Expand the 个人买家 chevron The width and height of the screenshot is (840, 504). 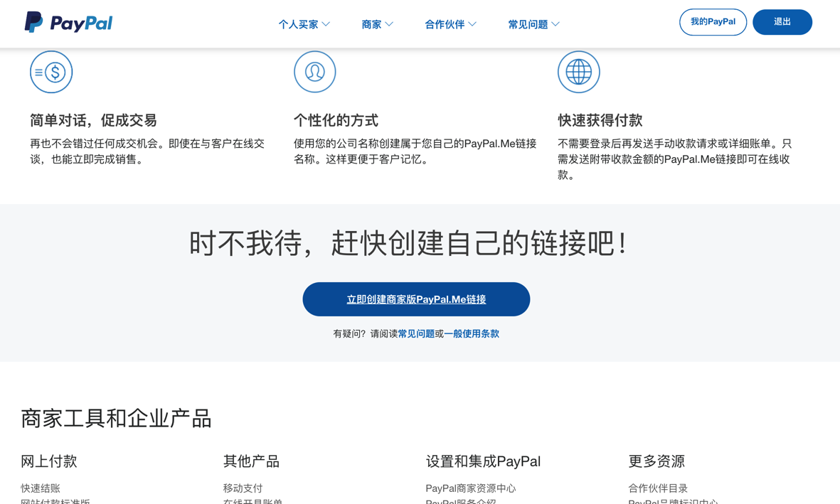pos(326,24)
